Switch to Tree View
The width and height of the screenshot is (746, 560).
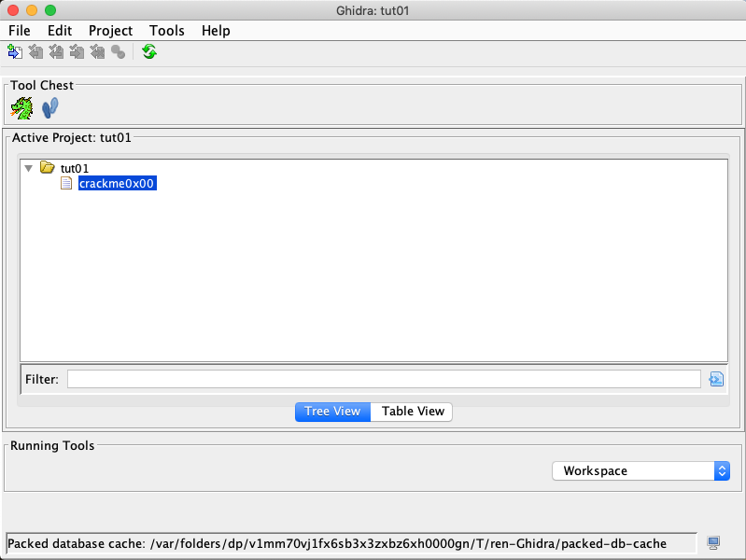tap(332, 412)
